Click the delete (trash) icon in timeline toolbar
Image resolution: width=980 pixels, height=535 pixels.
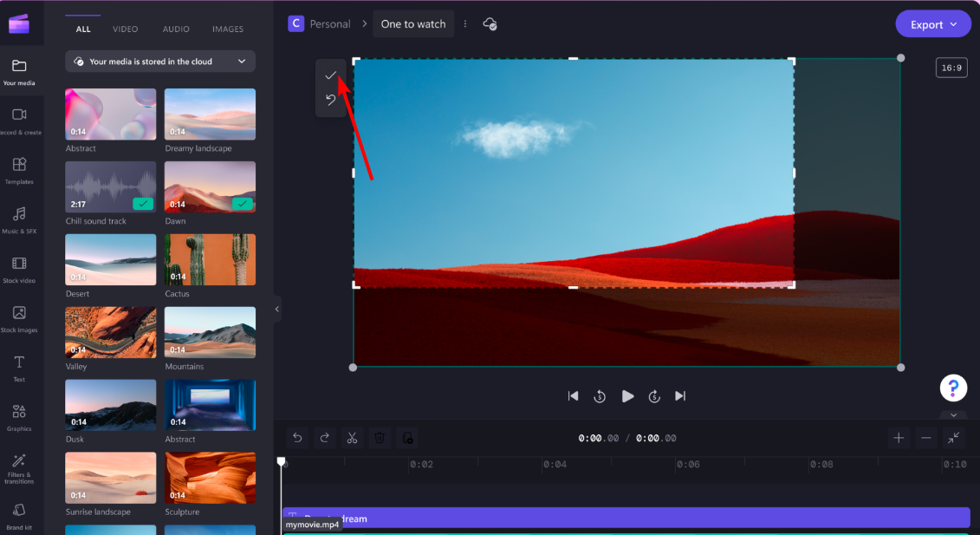click(x=380, y=438)
